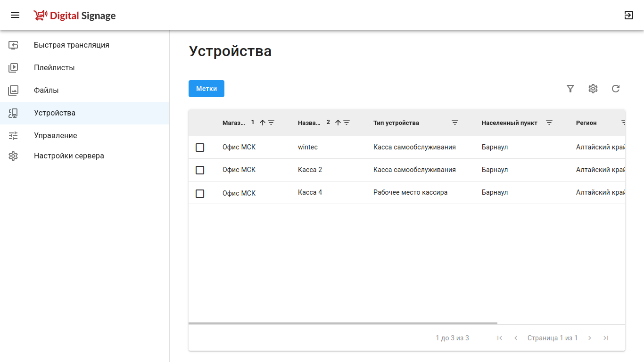Screen dimensions: 644x362
Task: Go to Плейлисты in sidebar
Action: (x=54, y=68)
